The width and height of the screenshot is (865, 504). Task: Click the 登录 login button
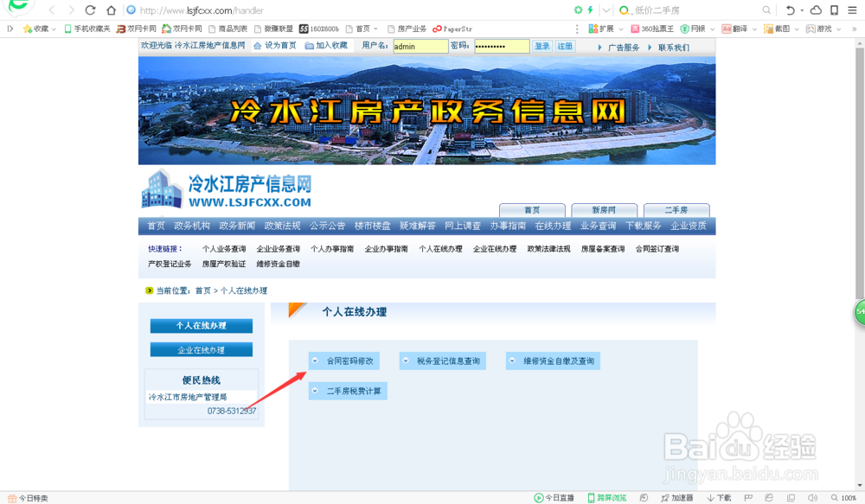tap(541, 46)
